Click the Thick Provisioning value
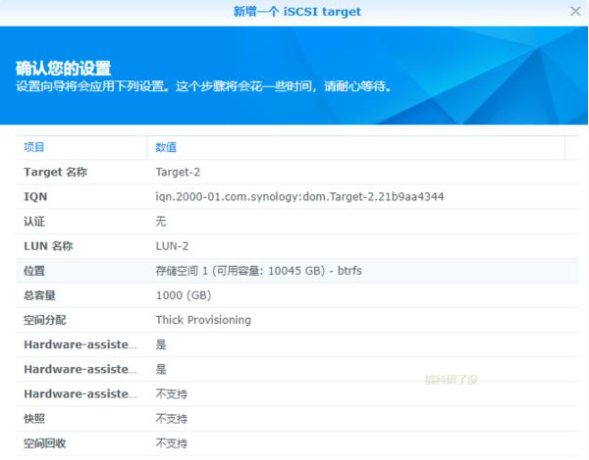589x460 pixels. (203, 320)
